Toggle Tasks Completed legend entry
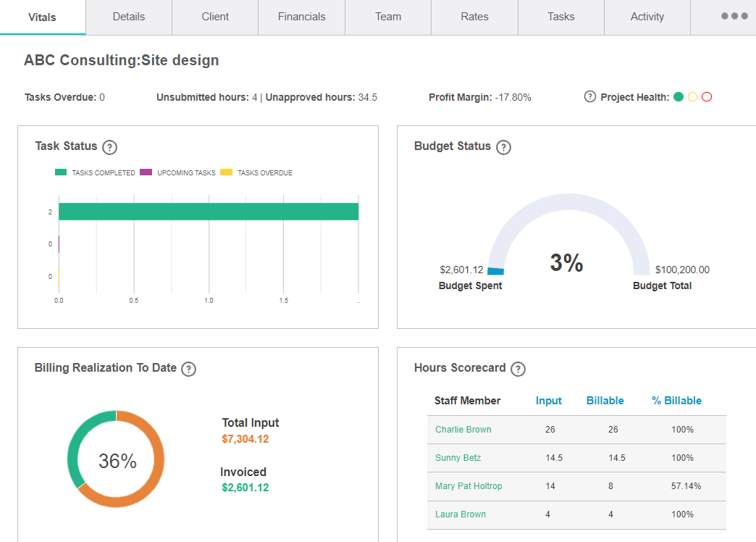 (x=96, y=173)
